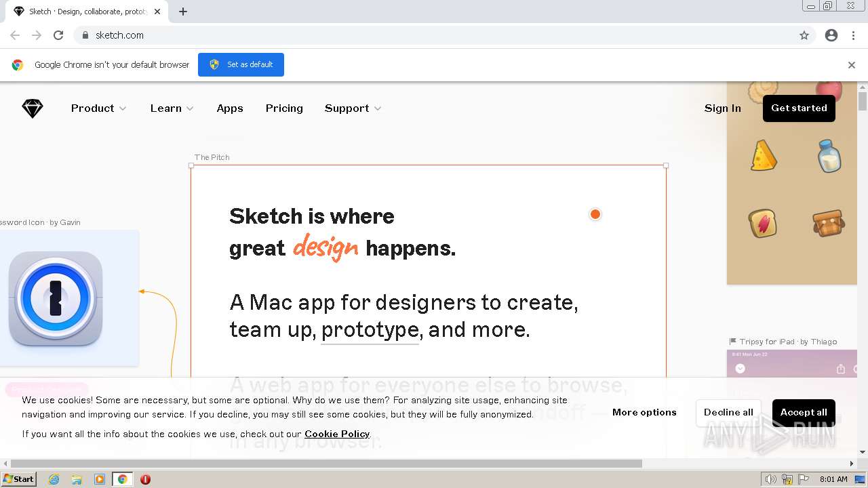Click the browser forward arrow
Image resolution: width=868 pixels, height=488 pixels.
[37, 35]
